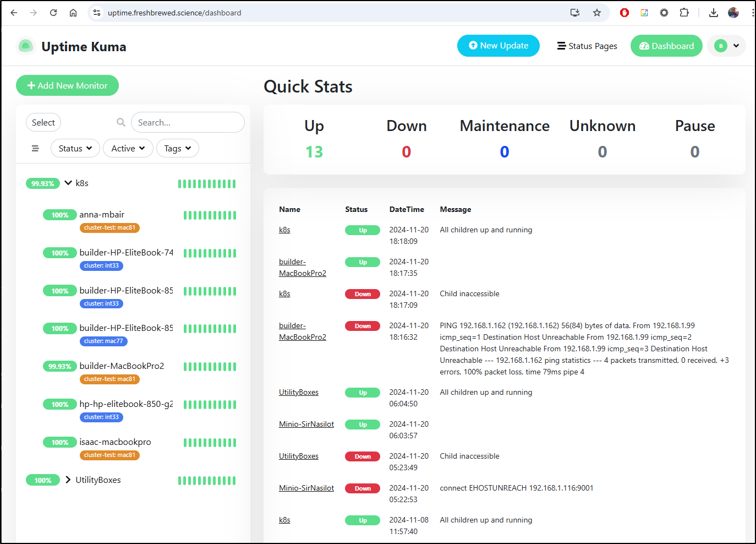Open Minio-SirNasilot link dated 06:03:57
This screenshot has height=544, width=756.
[x=306, y=424]
